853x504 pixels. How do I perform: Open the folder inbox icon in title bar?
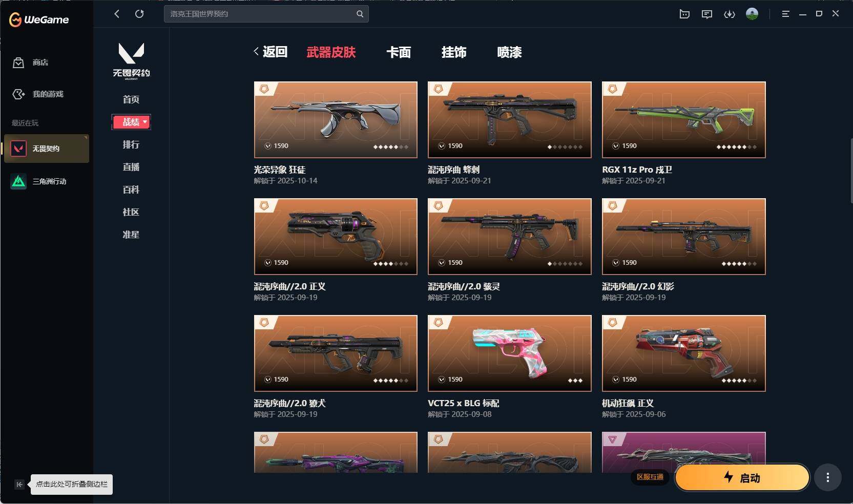click(x=684, y=14)
